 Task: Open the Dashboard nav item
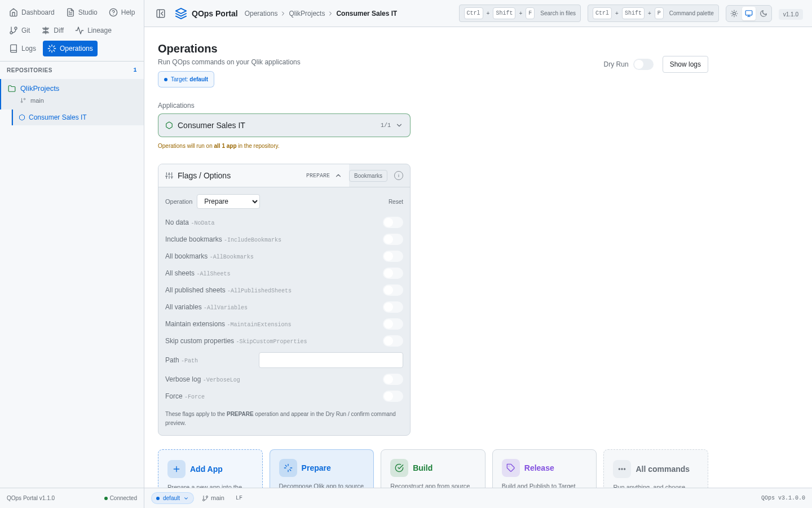coord(32,12)
